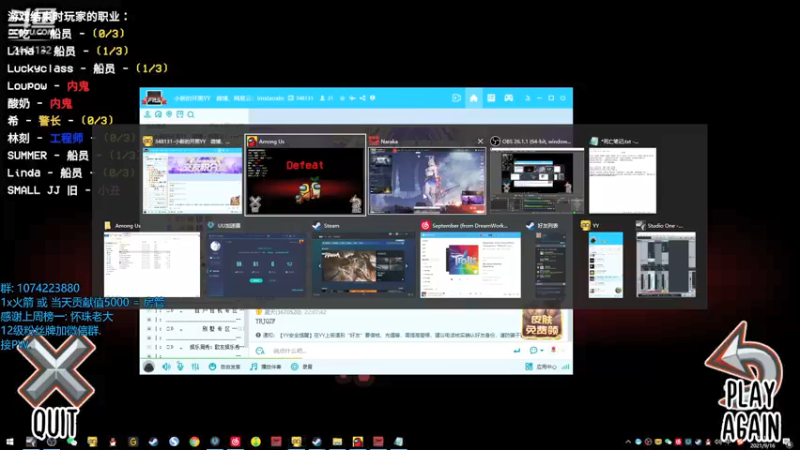Open the YY channel logo avatar
The image size is (800, 450).
pyautogui.click(x=154, y=98)
